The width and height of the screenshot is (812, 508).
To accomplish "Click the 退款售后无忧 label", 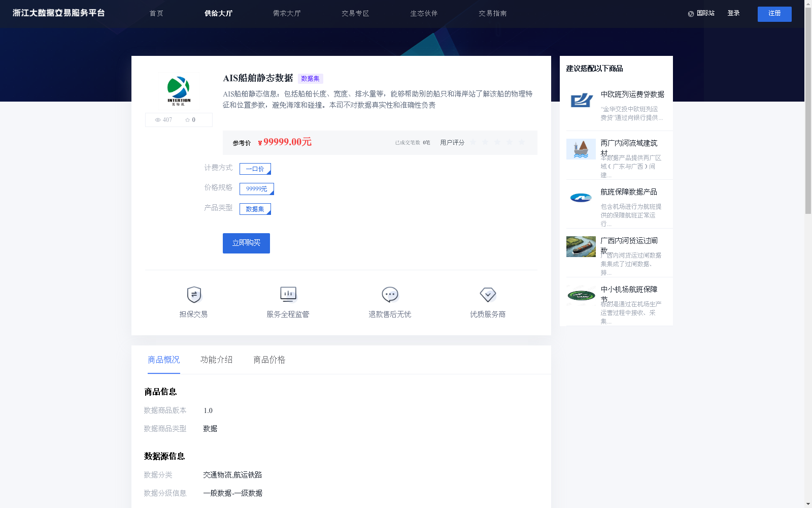I will (x=390, y=314).
